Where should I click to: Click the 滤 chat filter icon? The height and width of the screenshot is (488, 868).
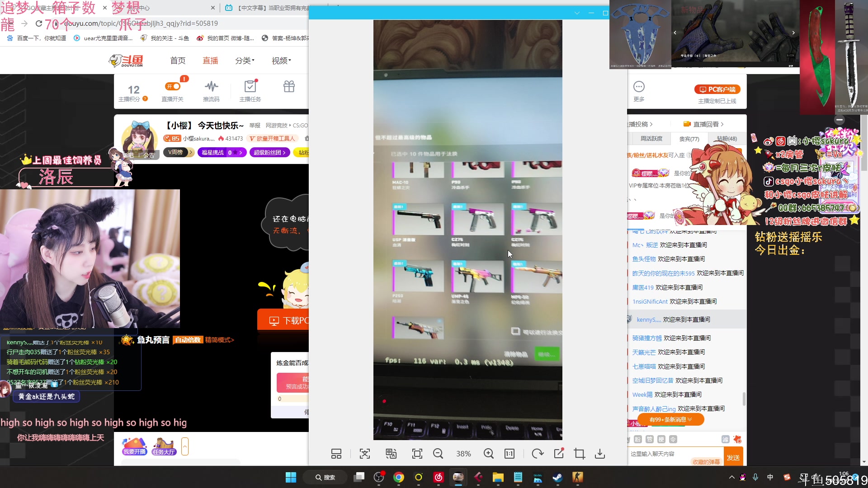point(725,439)
